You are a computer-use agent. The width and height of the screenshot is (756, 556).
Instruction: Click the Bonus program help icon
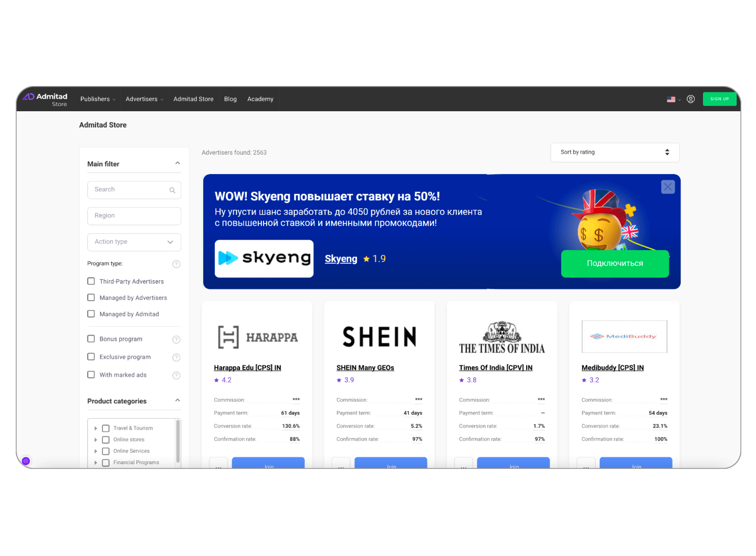[x=176, y=340]
